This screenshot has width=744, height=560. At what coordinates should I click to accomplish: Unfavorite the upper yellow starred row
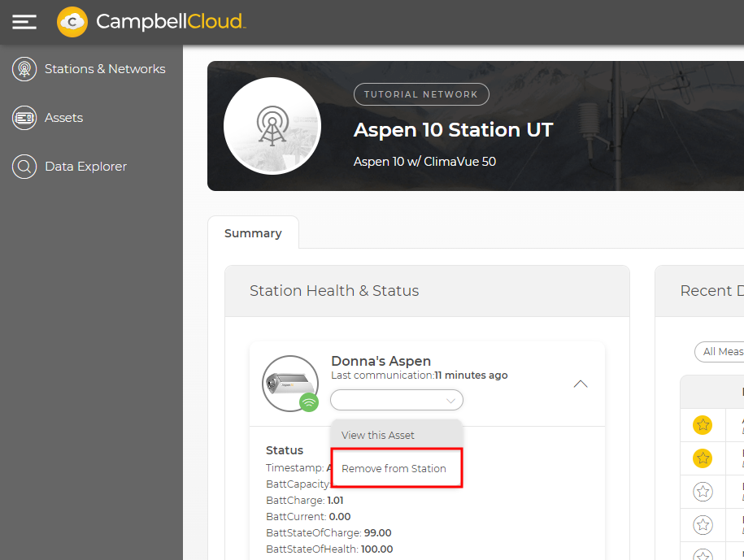click(703, 425)
